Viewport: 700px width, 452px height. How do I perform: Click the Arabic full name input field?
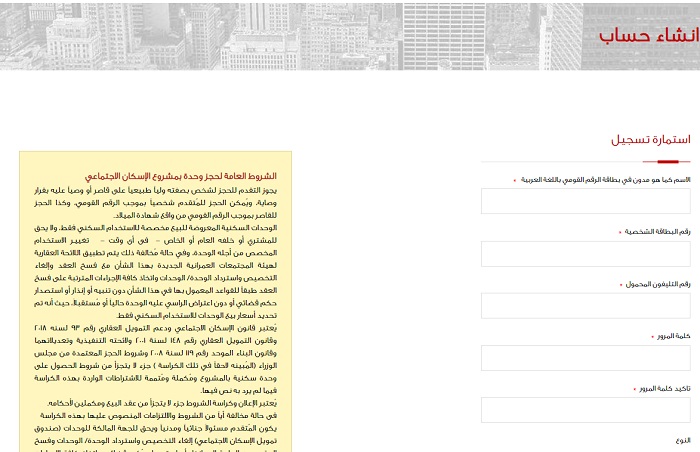585,202
